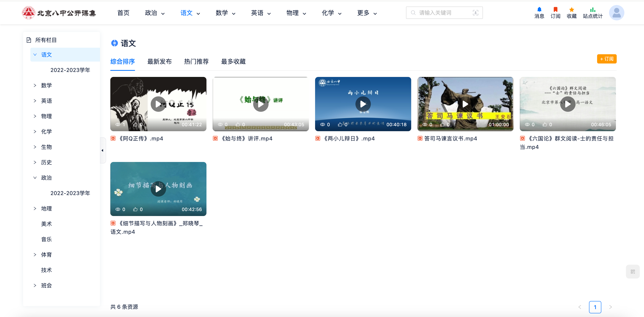Expand the 英语 sidebar tree node
Viewport: 644px width, 317px height.
pos(35,101)
